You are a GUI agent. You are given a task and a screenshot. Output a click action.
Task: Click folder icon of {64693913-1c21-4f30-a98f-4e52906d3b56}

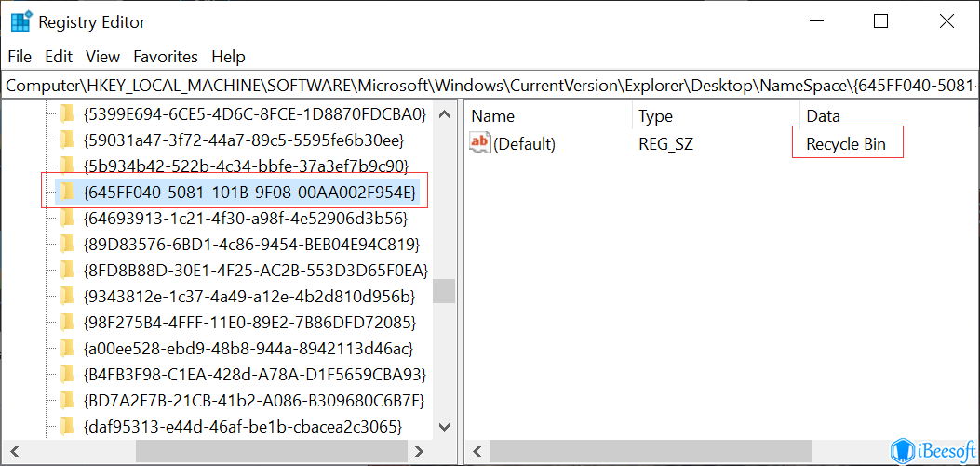(67, 218)
